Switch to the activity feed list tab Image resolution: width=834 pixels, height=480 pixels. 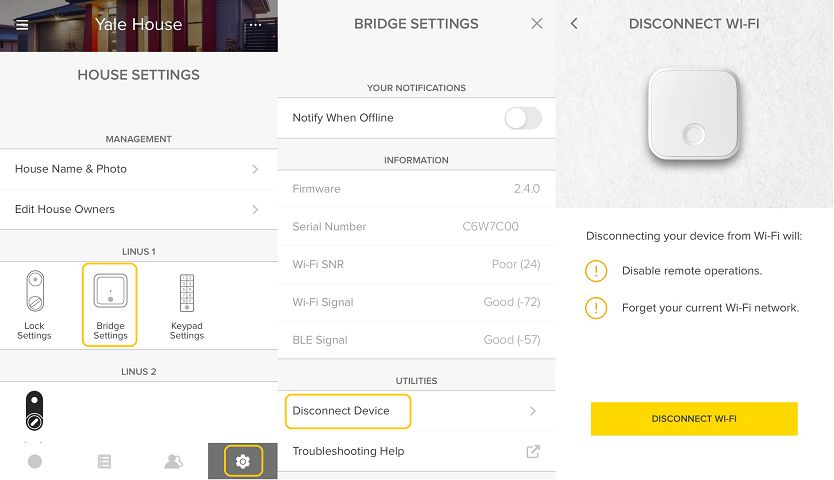tap(105, 461)
